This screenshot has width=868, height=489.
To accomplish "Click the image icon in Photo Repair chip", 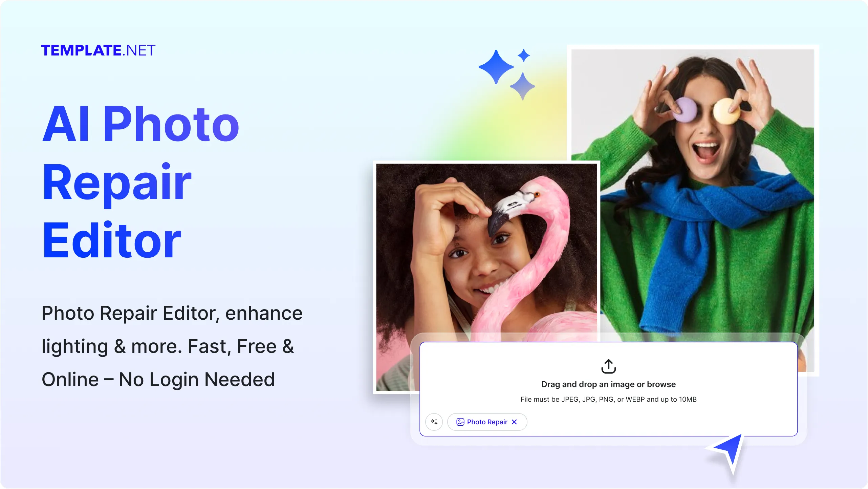I will pos(460,422).
